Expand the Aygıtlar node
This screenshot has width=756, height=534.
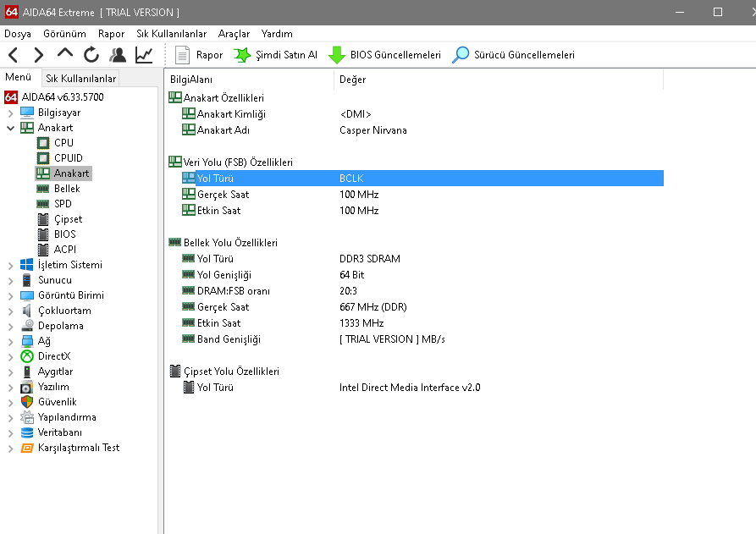pyautogui.click(x=11, y=372)
